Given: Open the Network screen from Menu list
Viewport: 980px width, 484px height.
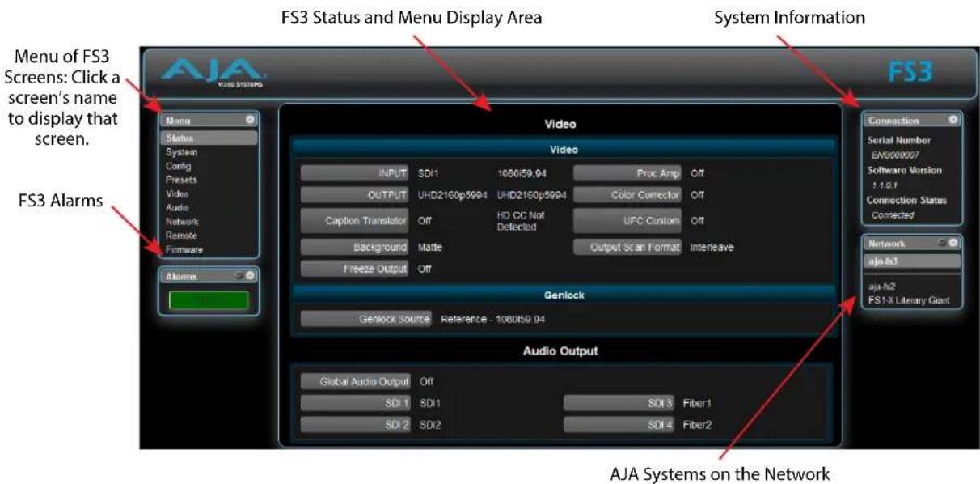Looking at the screenshot, I should click(x=182, y=222).
